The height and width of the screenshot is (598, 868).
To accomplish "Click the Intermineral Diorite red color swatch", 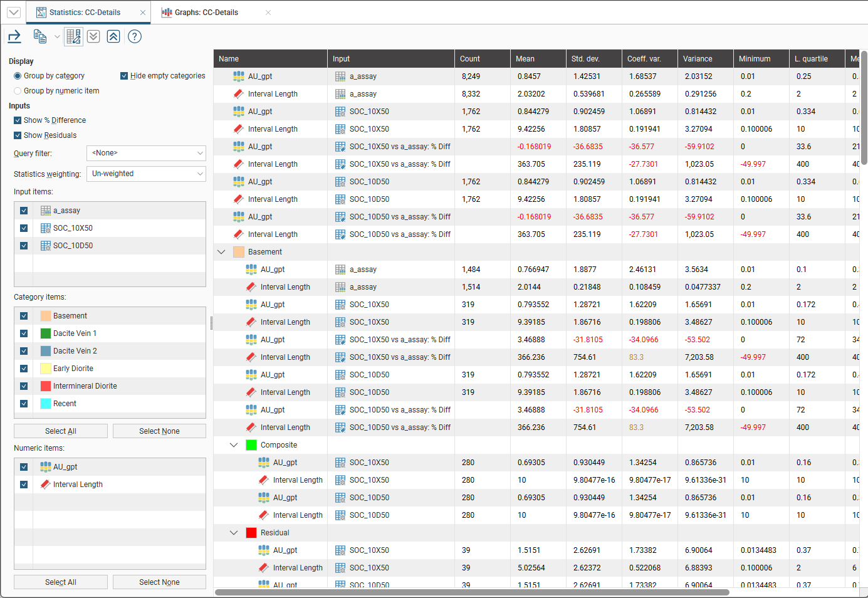I will coord(46,386).
